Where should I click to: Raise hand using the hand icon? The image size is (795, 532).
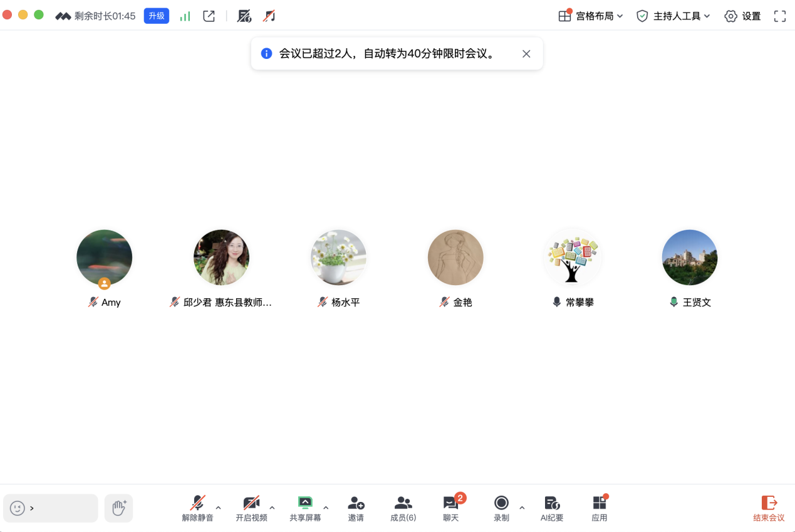118,508
